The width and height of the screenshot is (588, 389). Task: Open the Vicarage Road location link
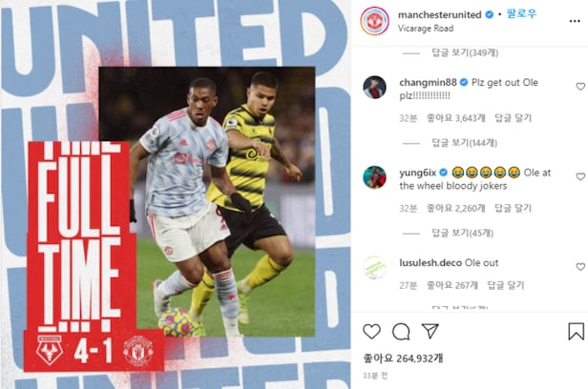click(426, 29)
